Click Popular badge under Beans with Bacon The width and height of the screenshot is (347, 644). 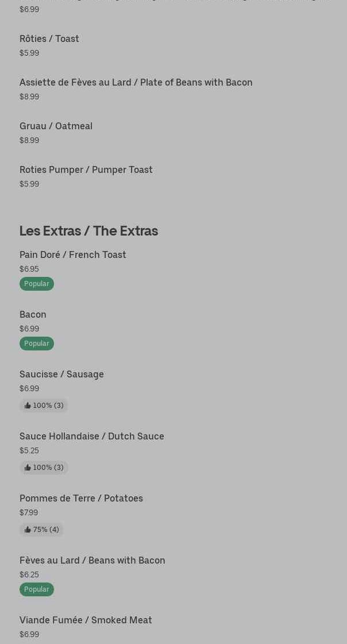pos(36,589)
